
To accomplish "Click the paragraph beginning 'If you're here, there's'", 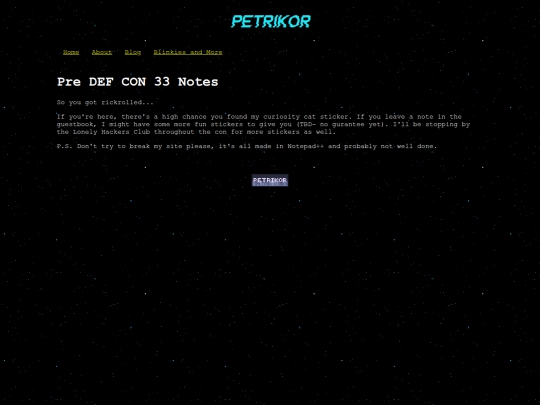I will click(x=263, y=124).
